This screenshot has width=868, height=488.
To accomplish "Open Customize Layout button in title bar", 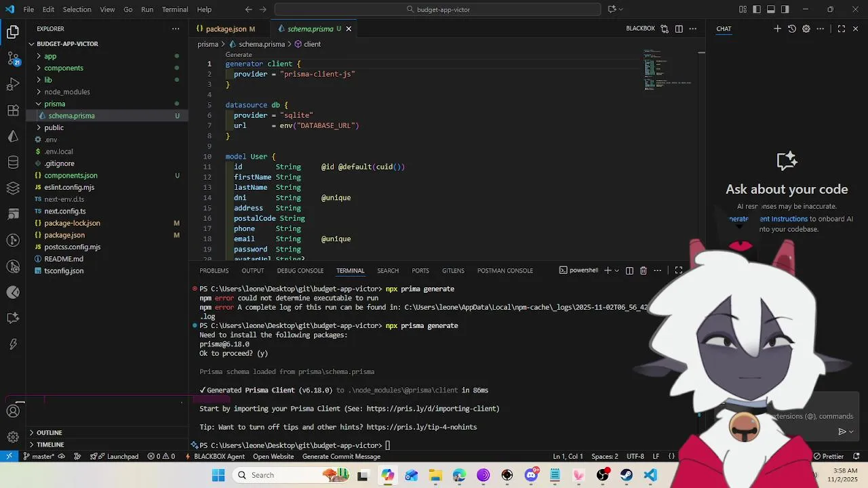I will (743, 9).
